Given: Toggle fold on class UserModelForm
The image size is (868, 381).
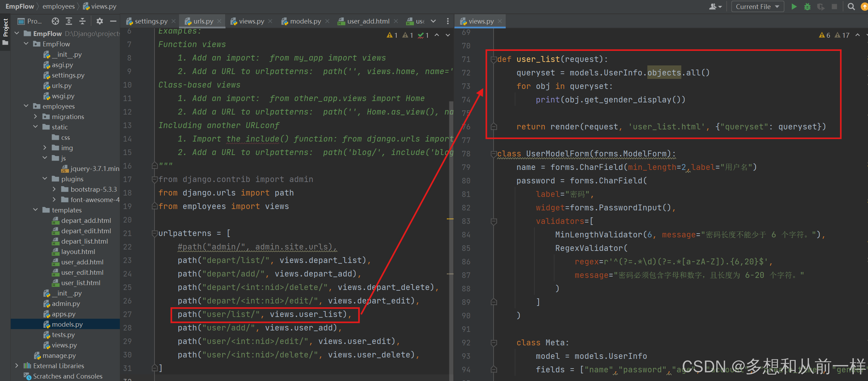Looking at the screenshot, I should point(494,154).
